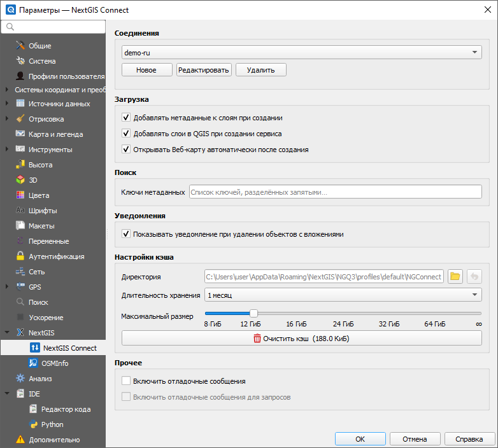Click the reset directory arrow icon
Image resolution: width=498 pixels, height=448 pixels.
pos(474,276)
